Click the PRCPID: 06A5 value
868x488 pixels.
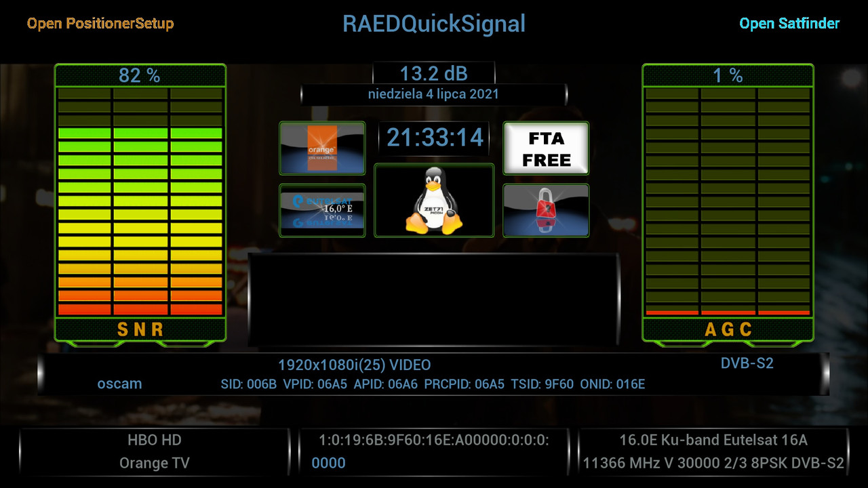point(465,384)
